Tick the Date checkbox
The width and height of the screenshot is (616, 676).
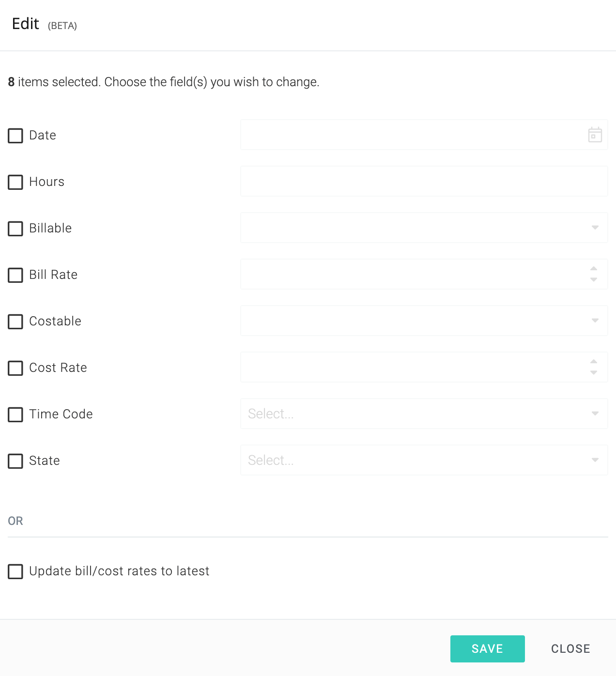pyautogui.click(x=15, y=136)
